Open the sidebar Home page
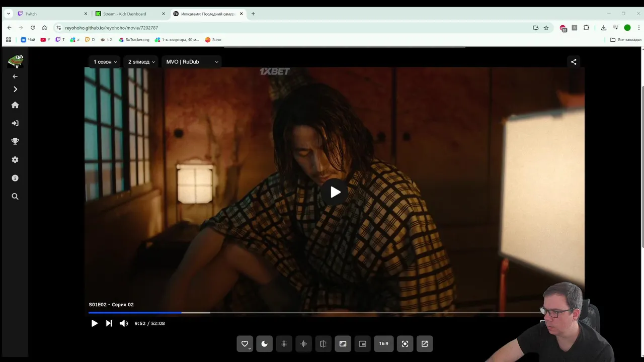The image size is (644, 362). (15, 105)
